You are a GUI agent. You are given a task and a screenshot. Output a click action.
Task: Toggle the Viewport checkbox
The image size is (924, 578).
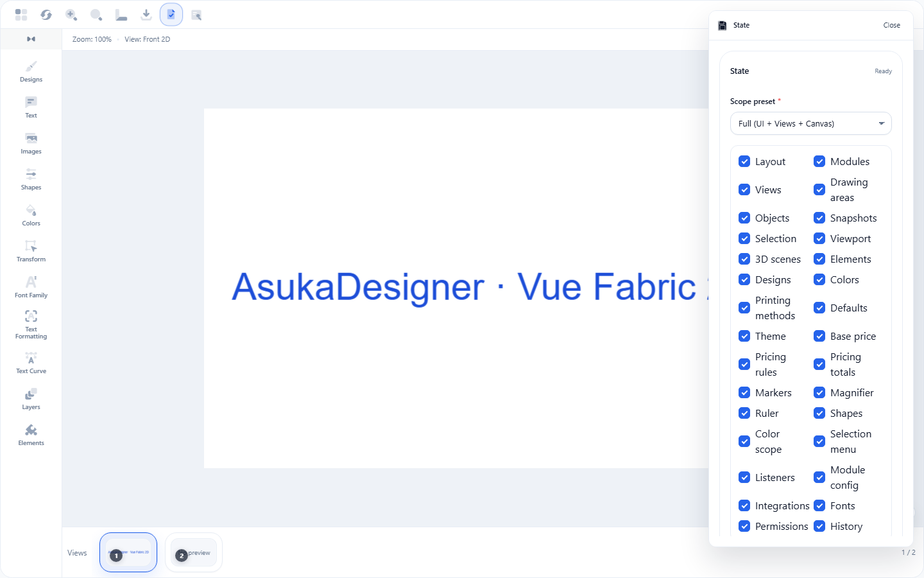(819, 238)
